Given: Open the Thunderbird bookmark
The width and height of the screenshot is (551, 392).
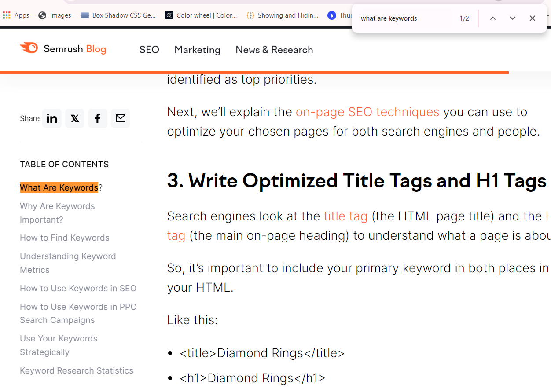Looking at the screenshot, I should tap(339, 15).
